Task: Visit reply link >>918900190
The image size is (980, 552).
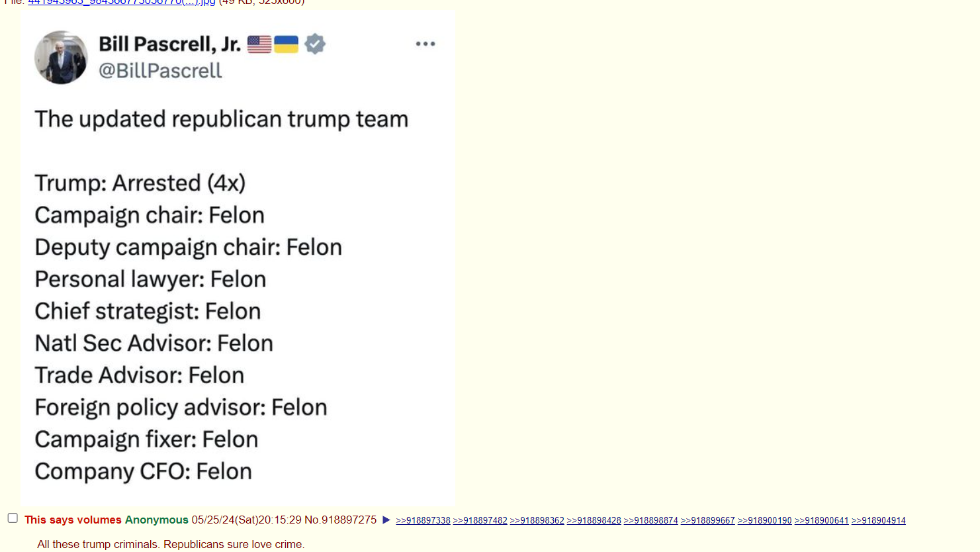Action: (x=764, y=521)
